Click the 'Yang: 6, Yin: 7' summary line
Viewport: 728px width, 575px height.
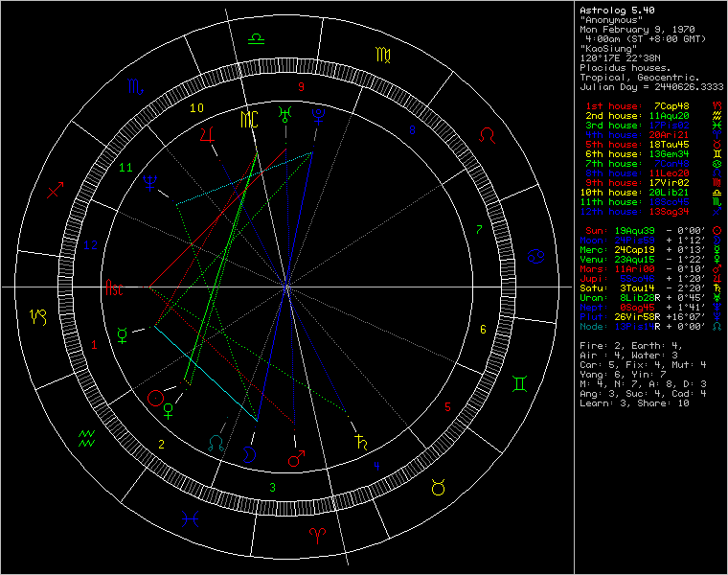[623, 375]
